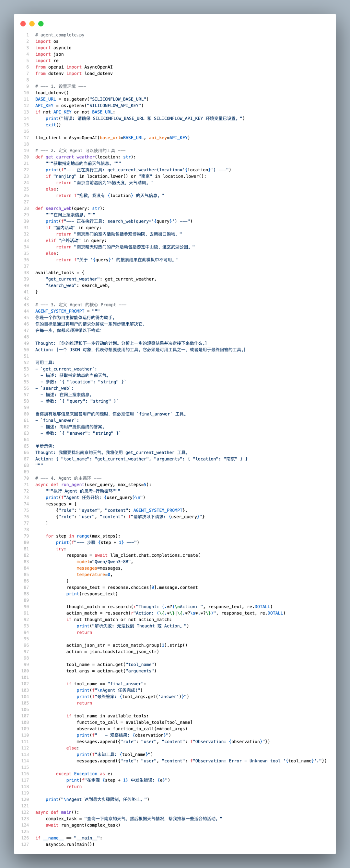
Task: Click the 'available_tools = {' line
Action: pos(60,273)
